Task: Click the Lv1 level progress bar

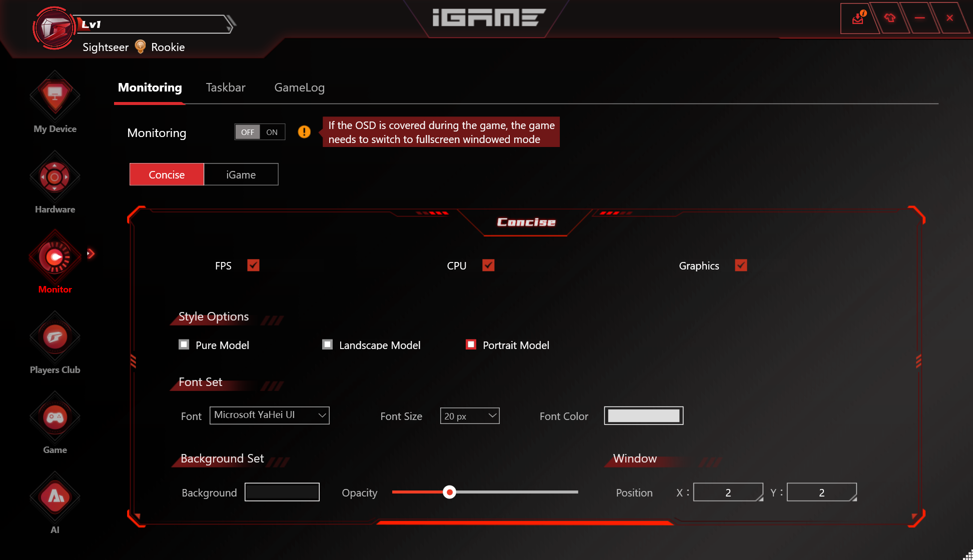Action: [155, 24]
